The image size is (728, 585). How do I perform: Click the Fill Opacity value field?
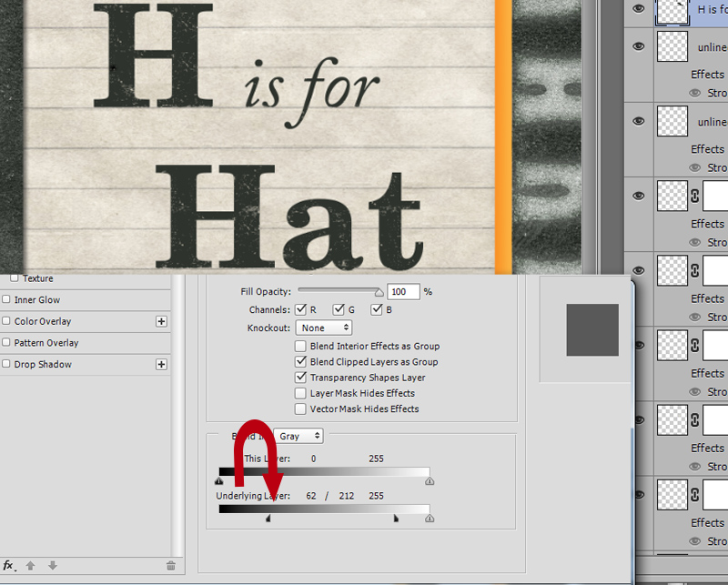pyautogui.click(x=403, y=291)
